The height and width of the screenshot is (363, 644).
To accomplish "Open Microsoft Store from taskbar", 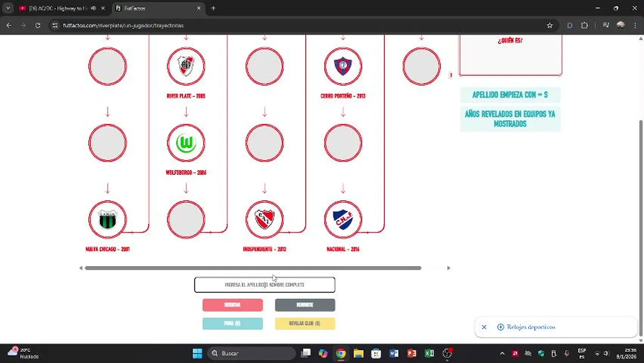I will pyautogui.click(x=376, y=353).
